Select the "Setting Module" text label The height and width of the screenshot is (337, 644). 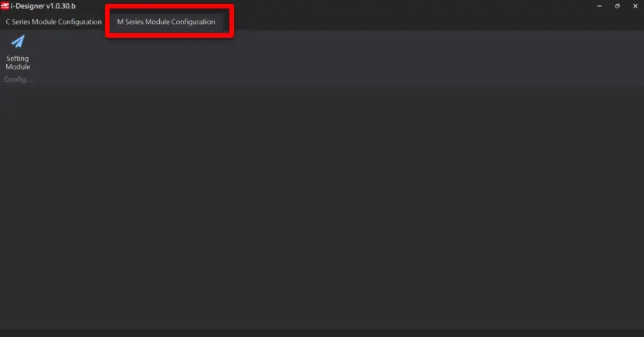point(18,62)
